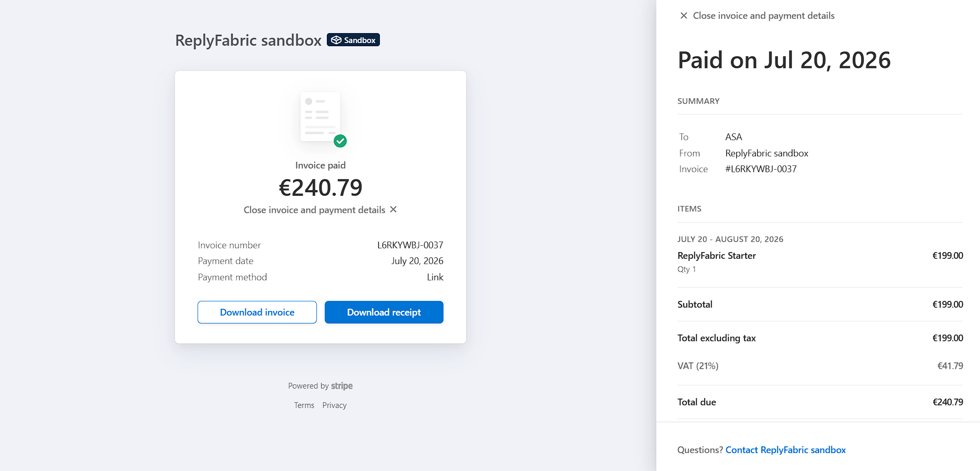
Task: Click the payment method value Link
Action: pyautogui.click(x=435, y=277)
